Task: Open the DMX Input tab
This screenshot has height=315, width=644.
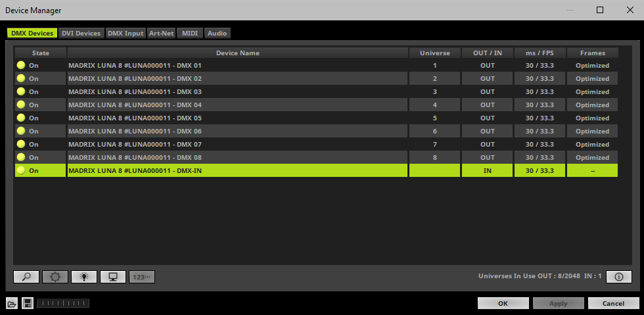Action: pyautogui.click(x=126, y=34)
